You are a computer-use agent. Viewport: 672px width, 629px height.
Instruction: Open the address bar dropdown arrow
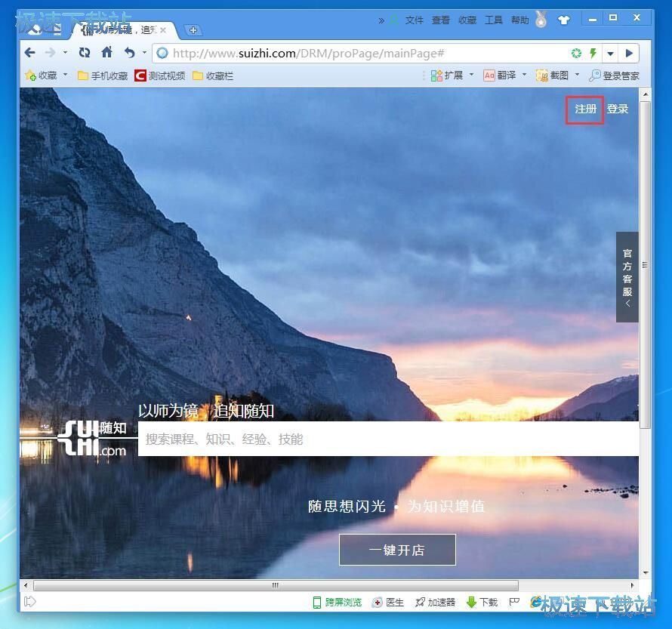(x=610, y=54)
